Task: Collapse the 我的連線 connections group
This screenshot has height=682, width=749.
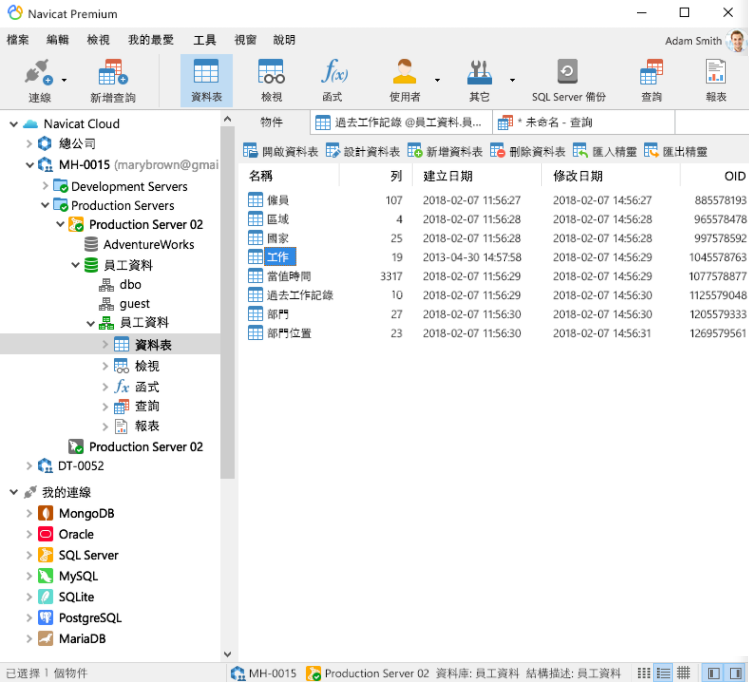Action: (x=13, y=492)
